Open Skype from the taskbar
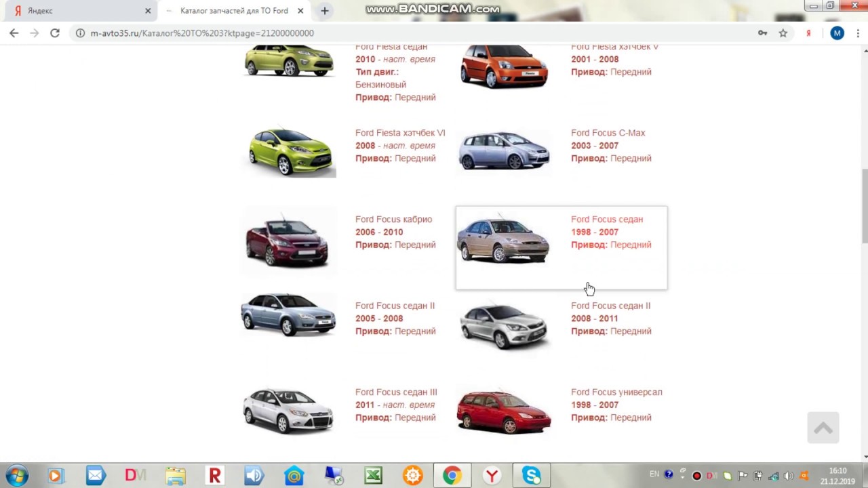868x488 pixels. coord(532,476)
